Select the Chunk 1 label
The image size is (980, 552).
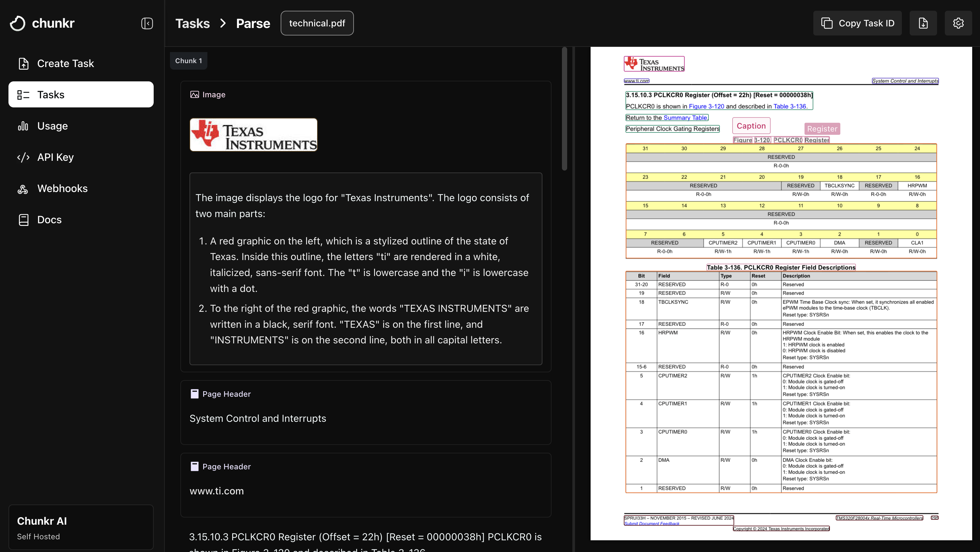tap(188, 61)
